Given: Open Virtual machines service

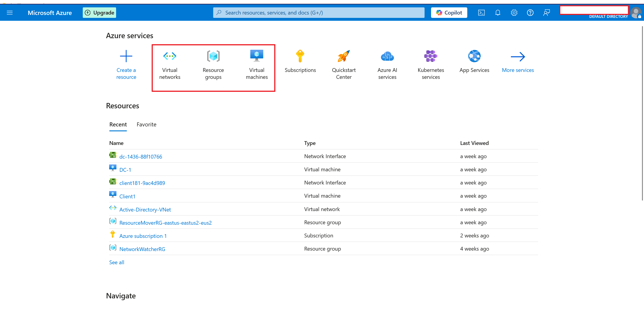Looking at the screenshot, I should point(257,65).
